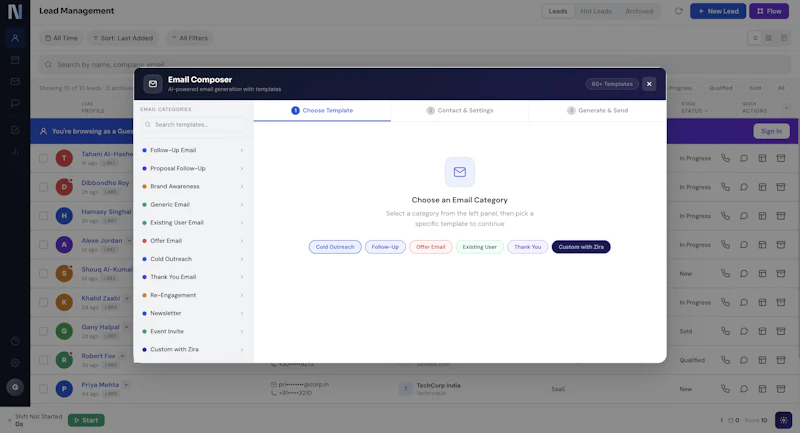Expand Existing User Email category
This screenshot has width=800, height=433.
tap(193, 222)
